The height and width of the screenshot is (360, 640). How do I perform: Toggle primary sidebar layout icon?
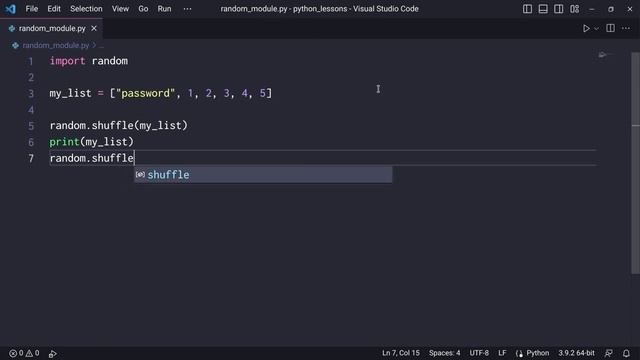coord(527,9)
